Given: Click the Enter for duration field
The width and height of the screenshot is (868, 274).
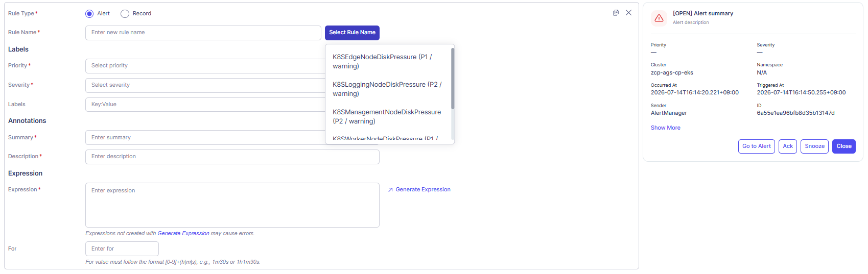Looking at the screenshot, I should 122,249.
